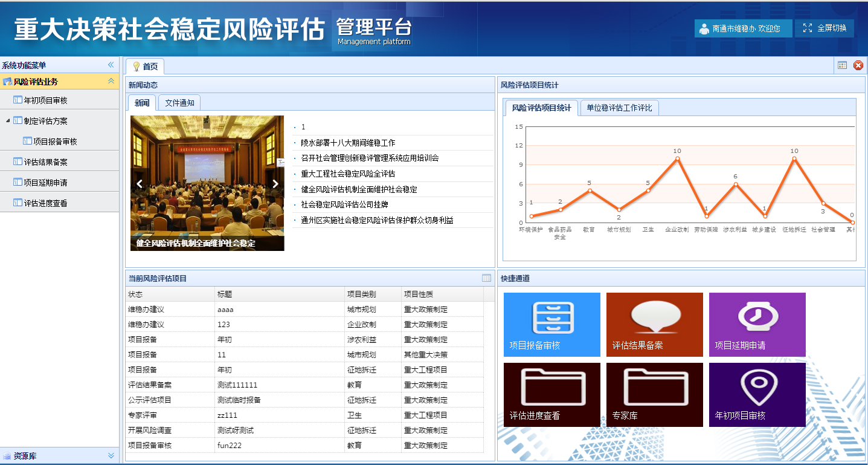Click the next arrow on the news carousel

click(x=276, y=183)
